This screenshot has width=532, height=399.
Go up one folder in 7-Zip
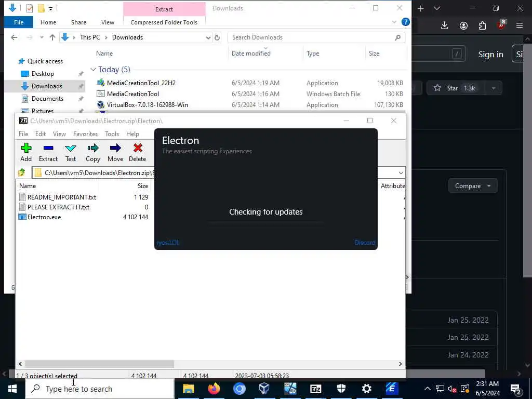[22, 172]
